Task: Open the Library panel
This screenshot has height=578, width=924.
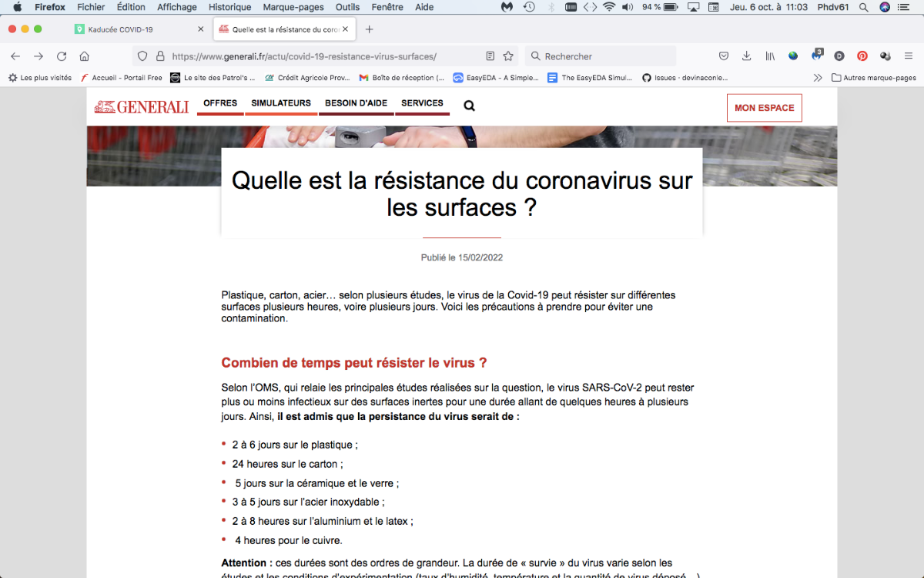Action: (x=770, y=56)
